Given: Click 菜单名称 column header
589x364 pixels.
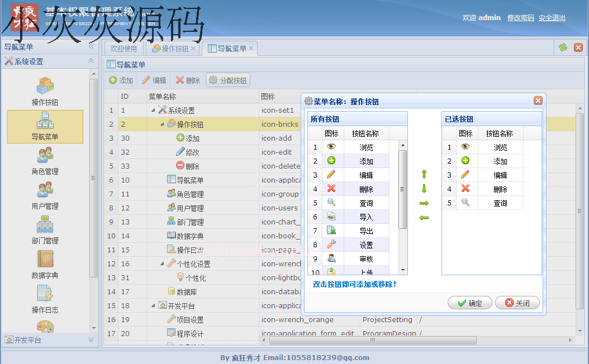Looking at the screenshot, I should point(202,97).
